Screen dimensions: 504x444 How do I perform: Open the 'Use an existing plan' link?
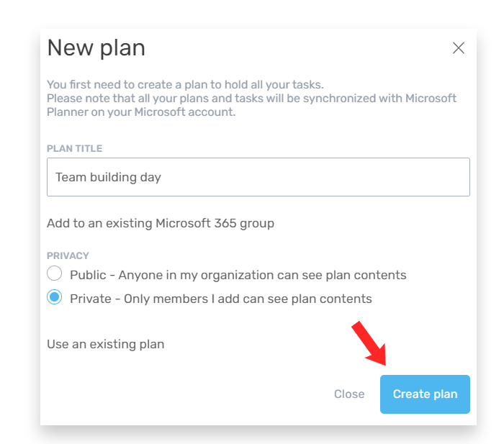105,344
